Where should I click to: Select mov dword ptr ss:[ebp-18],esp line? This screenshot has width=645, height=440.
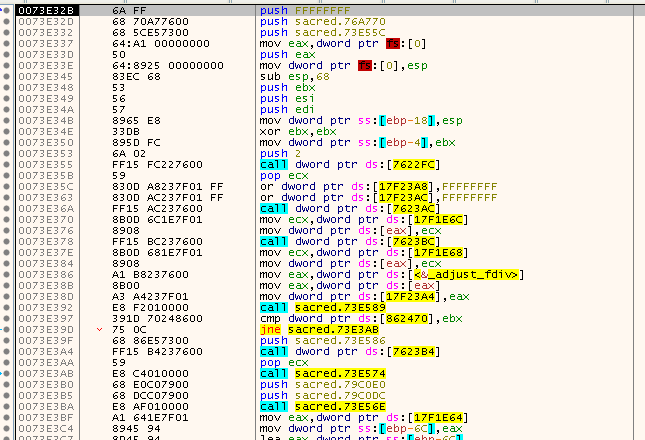(x=361, y=120)
